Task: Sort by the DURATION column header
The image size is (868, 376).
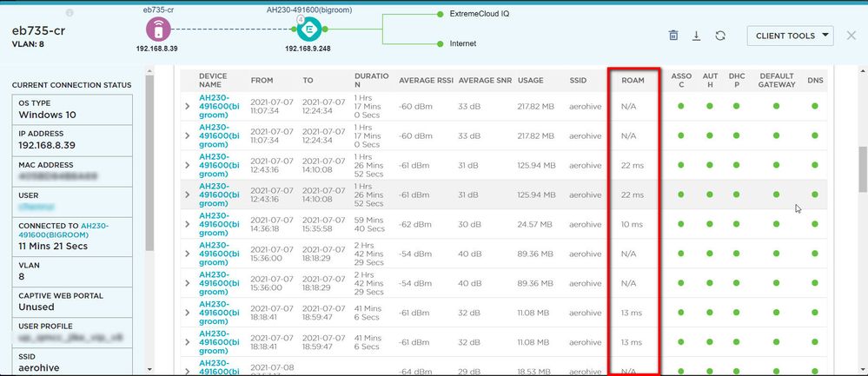Action: 372,80
